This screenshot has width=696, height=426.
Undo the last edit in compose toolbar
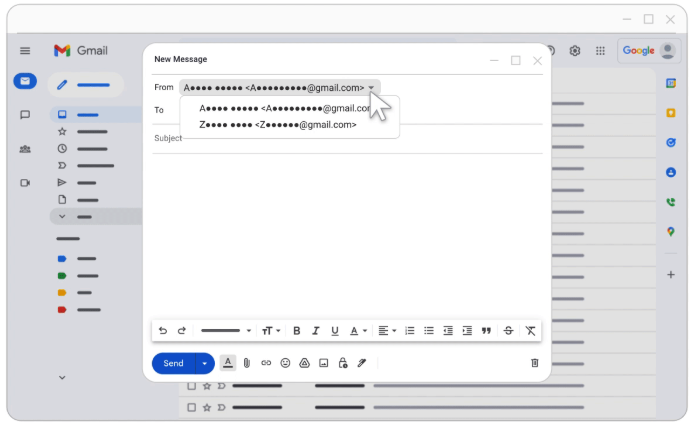click(x=163, y=331)
